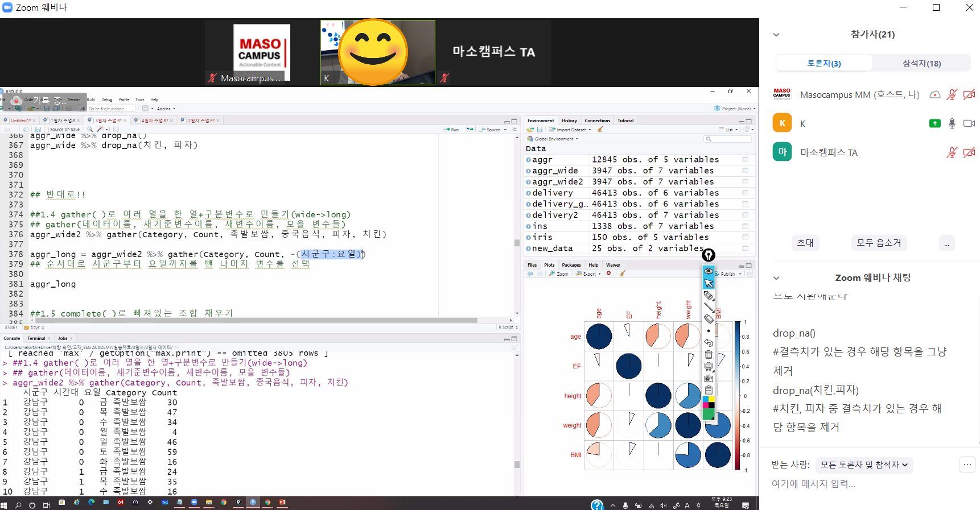Pick the eraser annotation tool
This screenshot has height=510, width=980.
click(709, 319)
